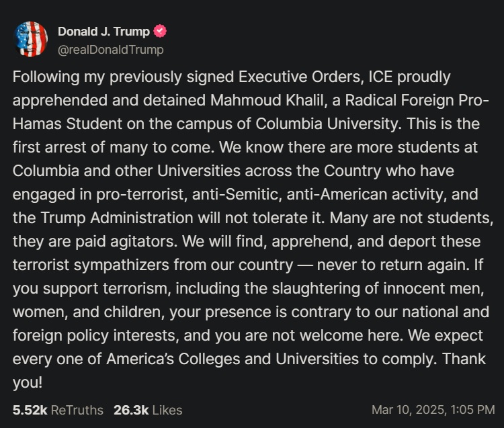Click the 1:05 PM time text
This screenshot has height=428, width=504.
[472, 410]
